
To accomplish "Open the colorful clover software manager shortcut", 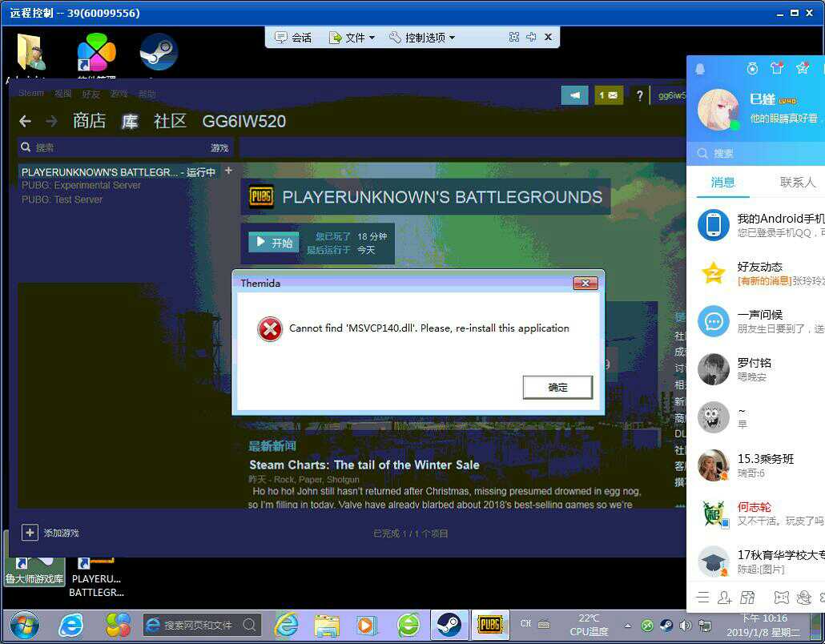I will [96, 52].
